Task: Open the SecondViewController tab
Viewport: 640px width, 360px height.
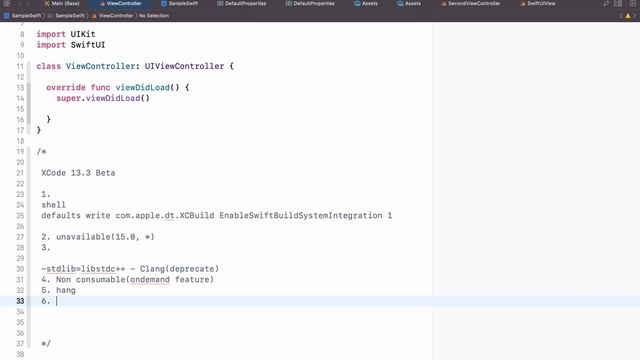Action: 471,3
